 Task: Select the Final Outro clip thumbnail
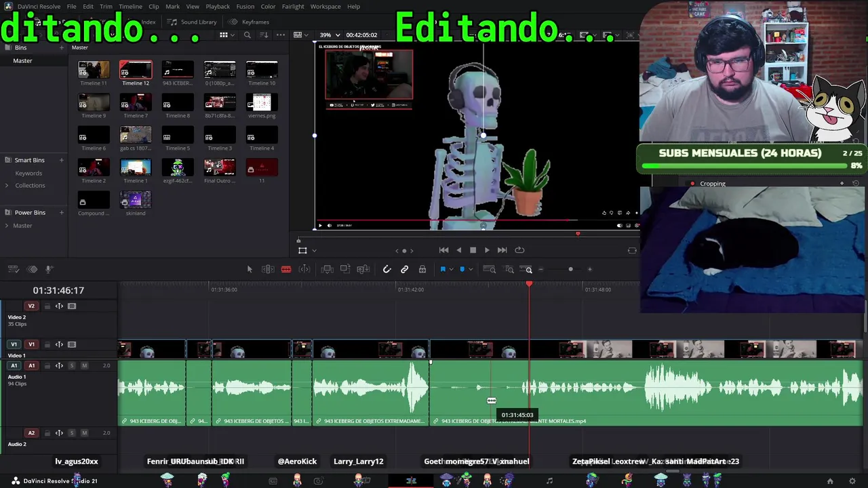(x=220, y=168)
